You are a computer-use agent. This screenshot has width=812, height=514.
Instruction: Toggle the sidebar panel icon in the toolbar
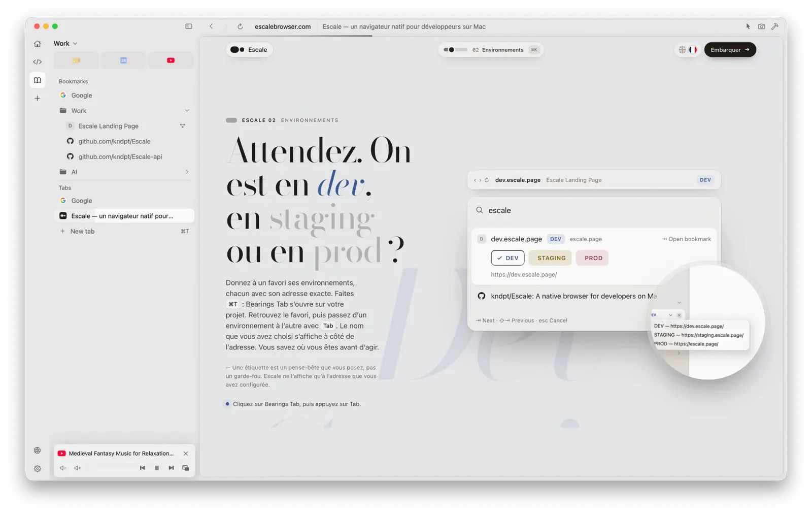tap(189, 26)
